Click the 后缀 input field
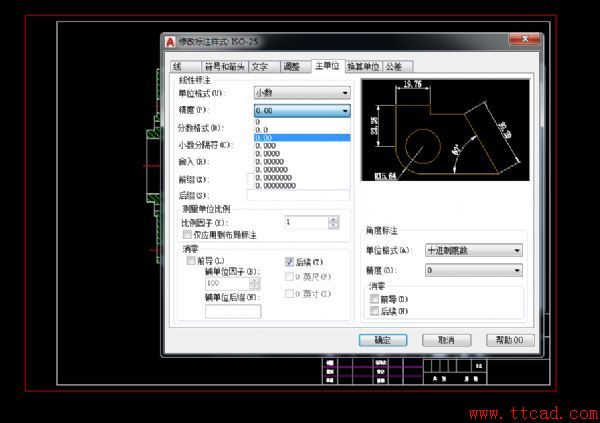 (x=298, y=195)
